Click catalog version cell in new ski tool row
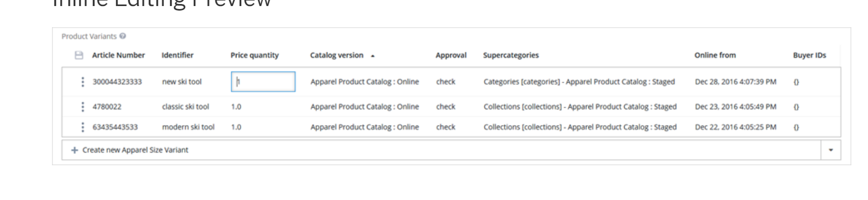 (364, 82)
